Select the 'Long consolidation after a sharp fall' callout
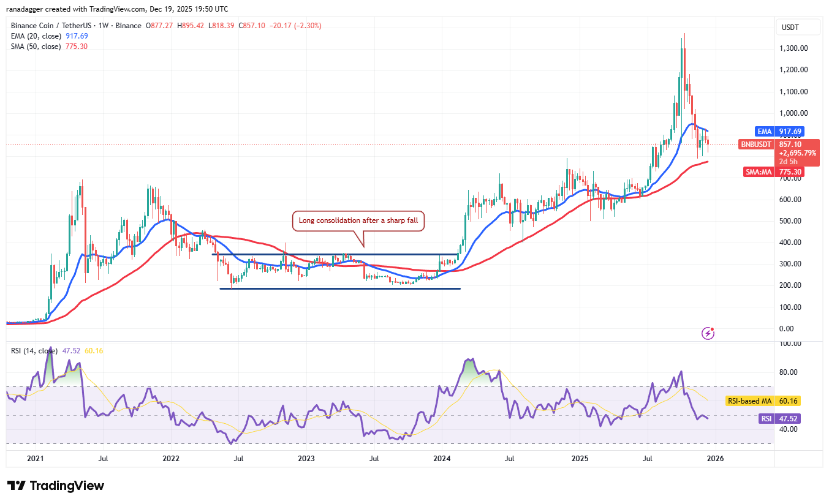This screenshot has height=504, width=829. [x=358, y=220]
